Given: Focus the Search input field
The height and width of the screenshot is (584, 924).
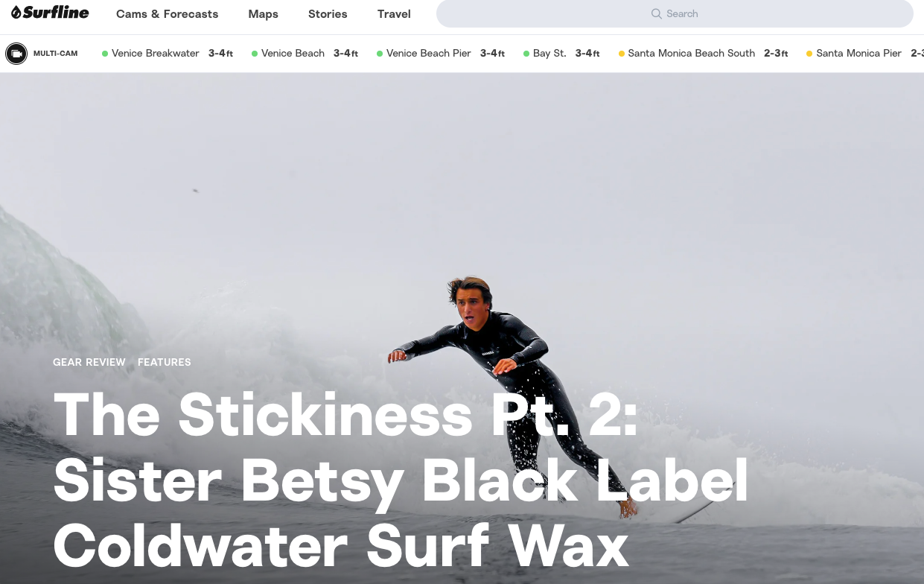Looking at the screenshot, I should [675, 13].
